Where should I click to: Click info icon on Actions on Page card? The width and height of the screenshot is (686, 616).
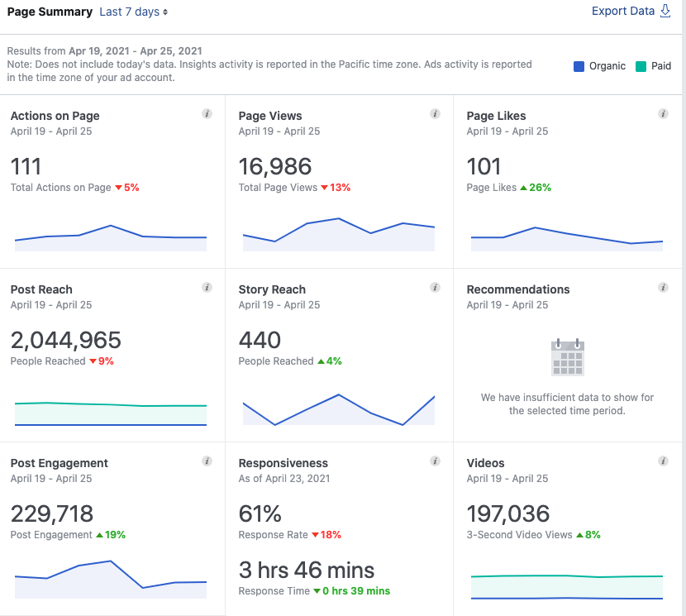[207, 114]
